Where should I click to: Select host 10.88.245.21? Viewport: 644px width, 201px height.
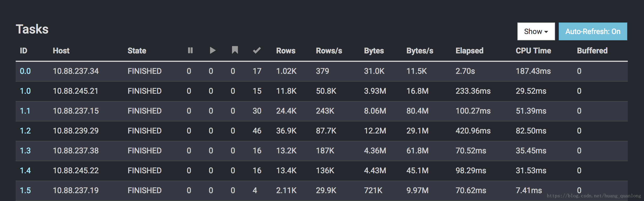(75, 91)
